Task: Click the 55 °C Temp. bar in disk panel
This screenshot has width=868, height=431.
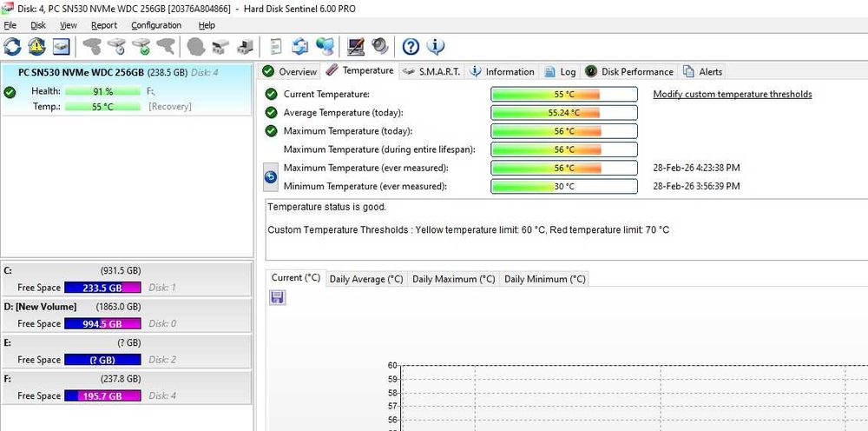Action: click(x=103, y=107)
